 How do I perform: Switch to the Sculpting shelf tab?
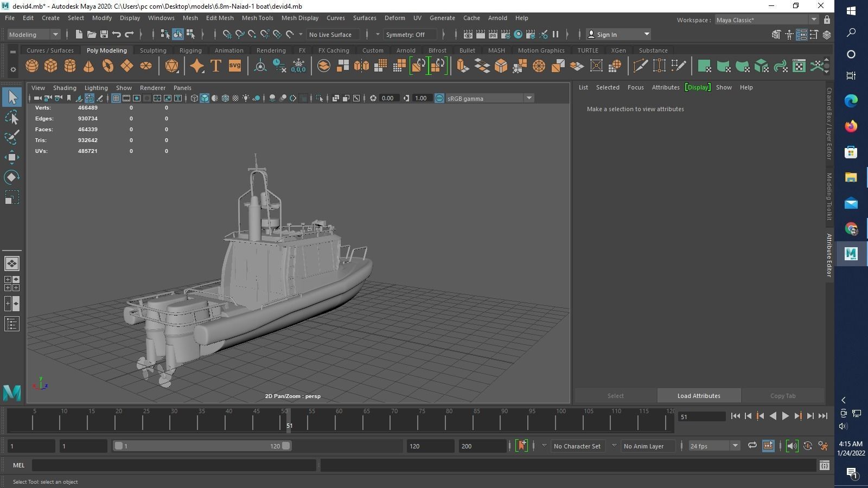[153, 50]
